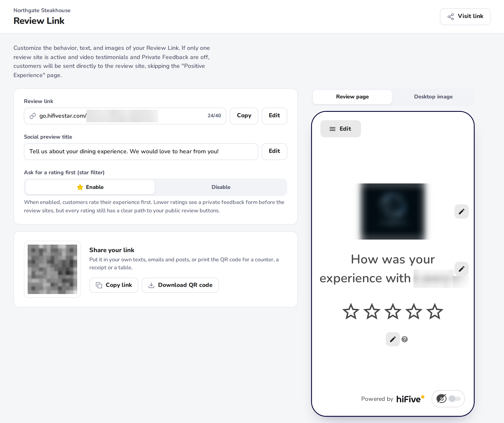Click the hamburger icon in preview Edit button
Viewport: 504px width, 423px height.
tap(332, 129)
